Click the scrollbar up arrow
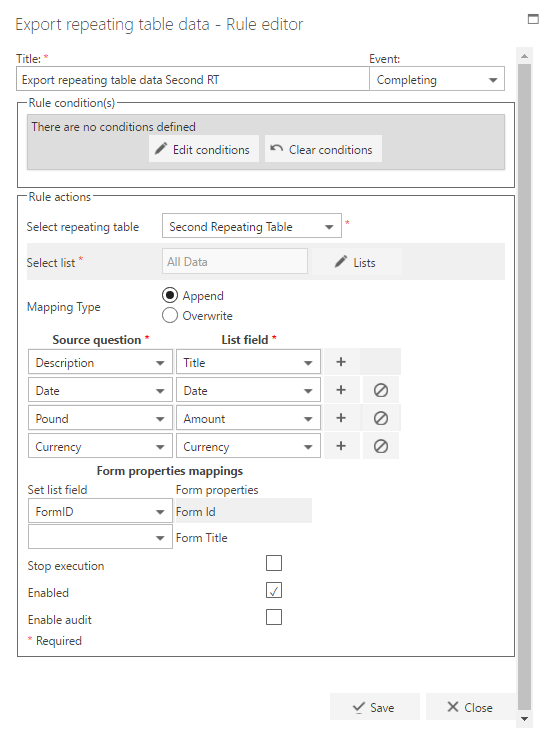Screen dimensions: 548x739 [x=524, y=56]
